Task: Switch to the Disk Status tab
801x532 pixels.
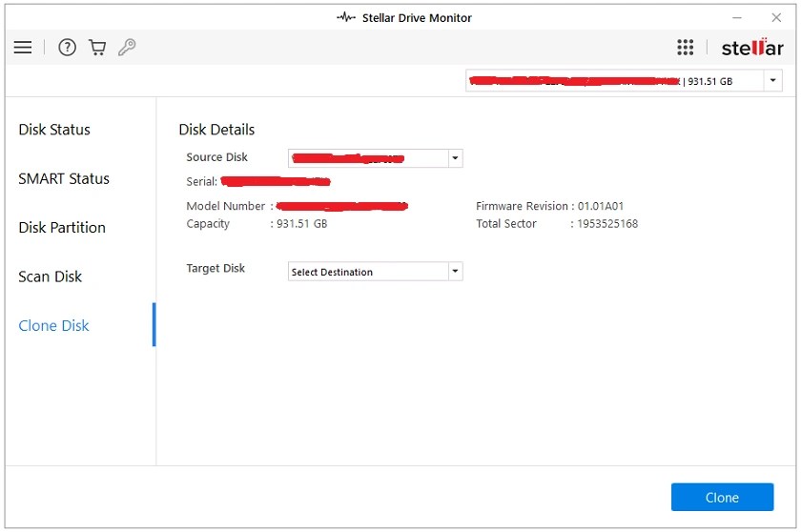Action: (54, 130)
